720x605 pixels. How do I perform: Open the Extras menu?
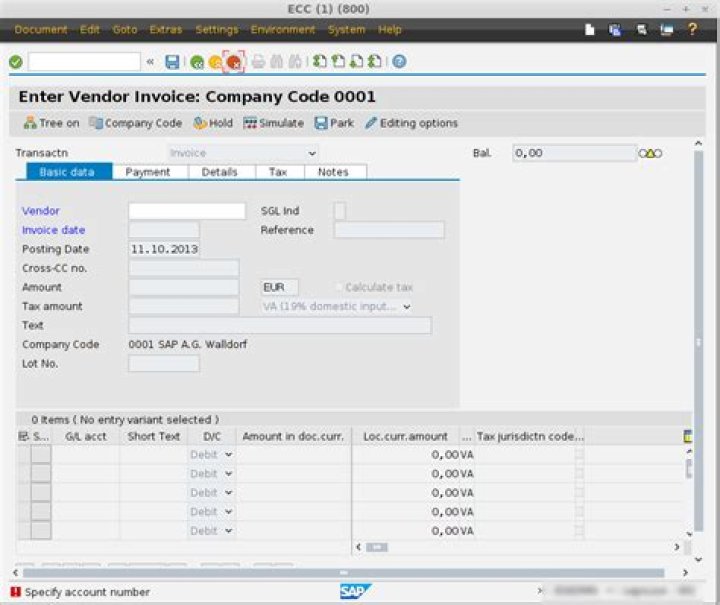[x=166, y=30]
